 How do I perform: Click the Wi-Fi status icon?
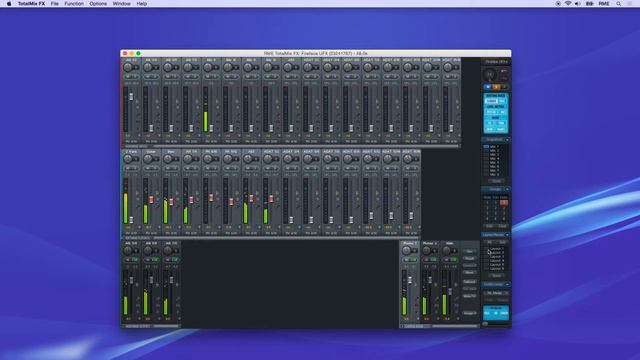[568, 4]
